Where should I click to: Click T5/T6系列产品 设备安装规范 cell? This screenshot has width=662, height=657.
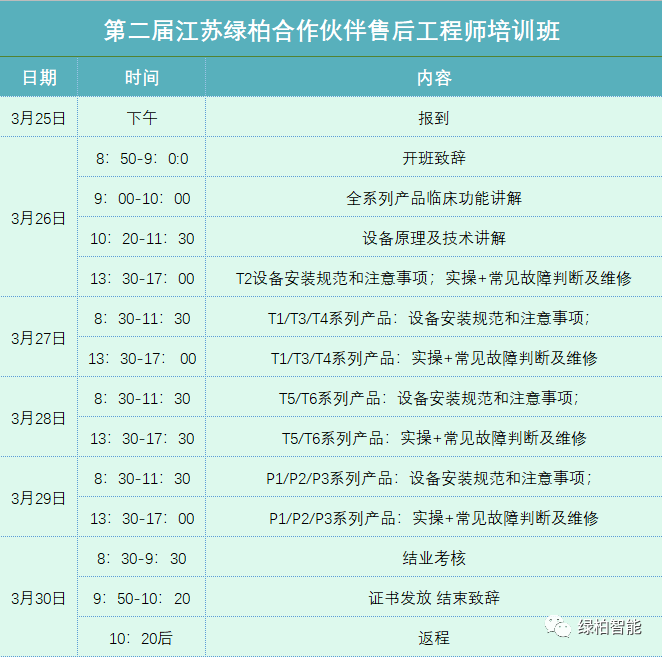tap(433, 398)
